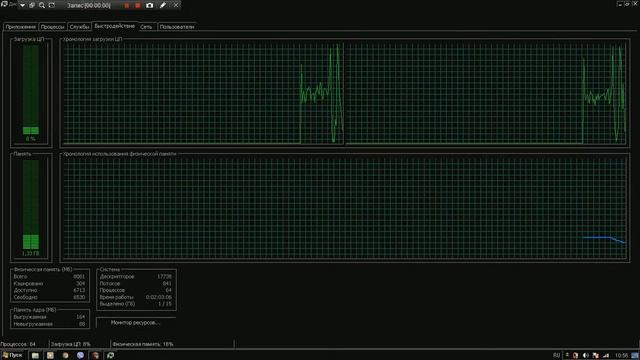Click the Время работы uptime row
This screenshot has height=360, width=640.
136,297
